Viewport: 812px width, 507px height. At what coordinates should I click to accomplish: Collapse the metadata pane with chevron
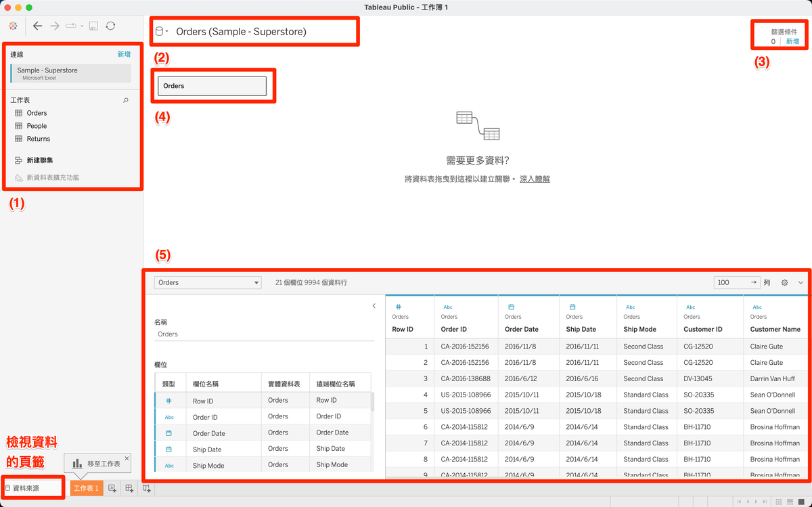374,306
